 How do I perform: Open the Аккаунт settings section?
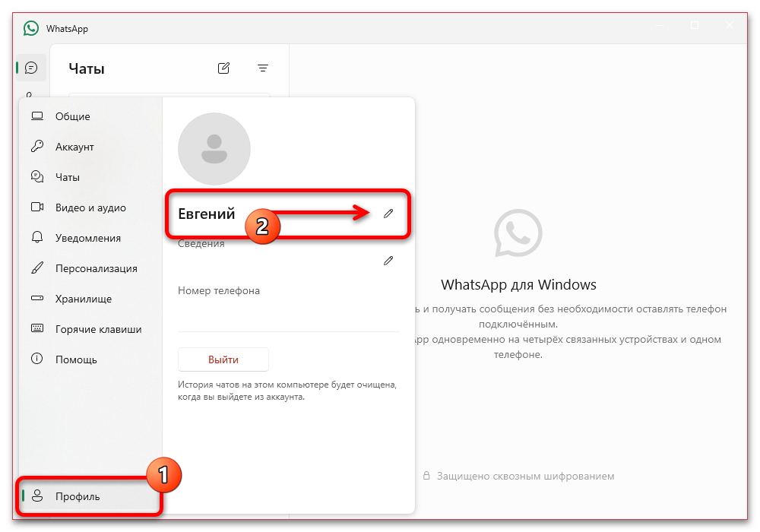click(x=90, y=147)
